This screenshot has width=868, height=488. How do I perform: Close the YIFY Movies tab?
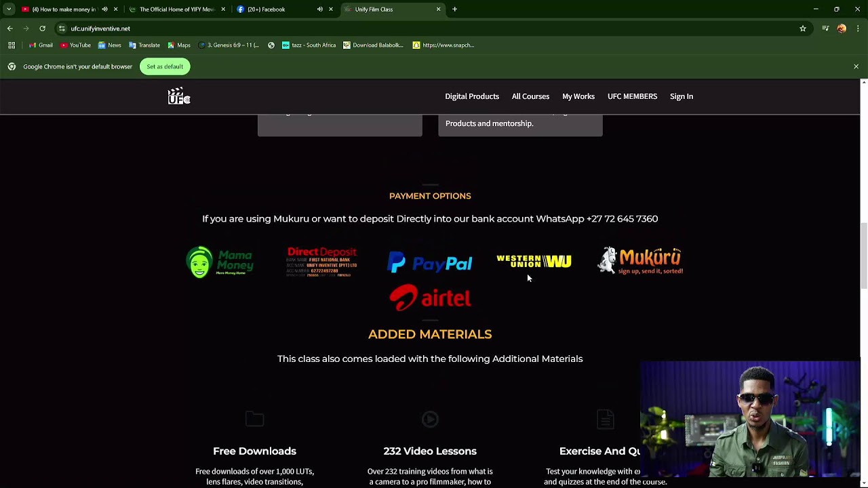tap(223, 9)
